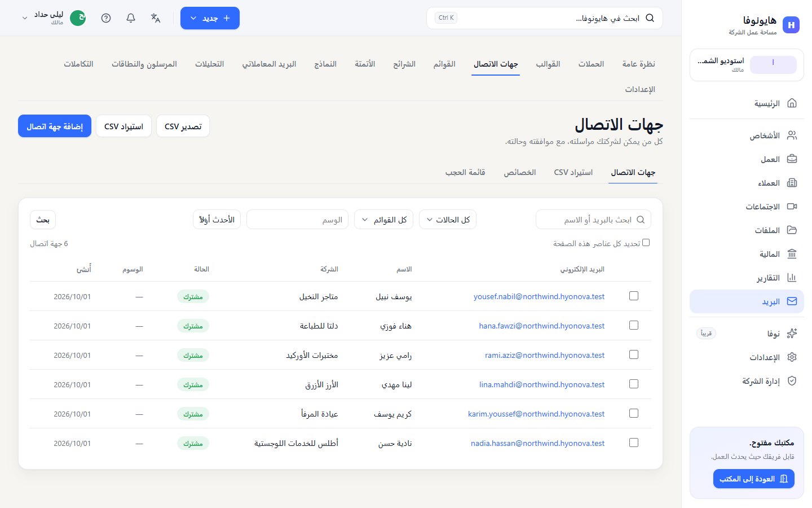Viewport: 812px width, 508px height.
Task: Switch to the القوالب tab
Action: tap(548, 64)
